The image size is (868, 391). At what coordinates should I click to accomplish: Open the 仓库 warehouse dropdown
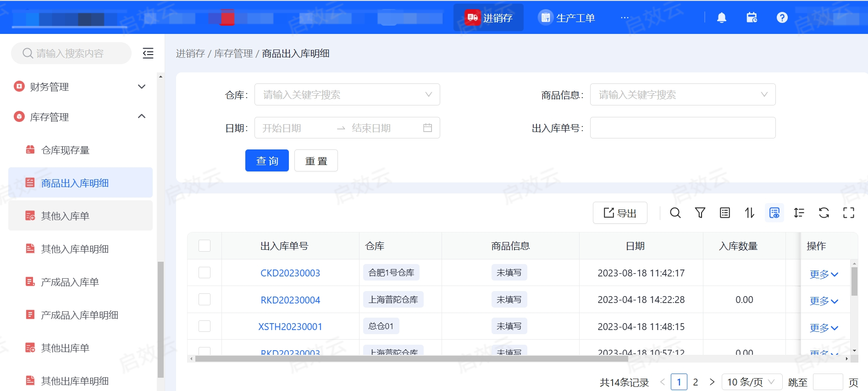(347, 94)
